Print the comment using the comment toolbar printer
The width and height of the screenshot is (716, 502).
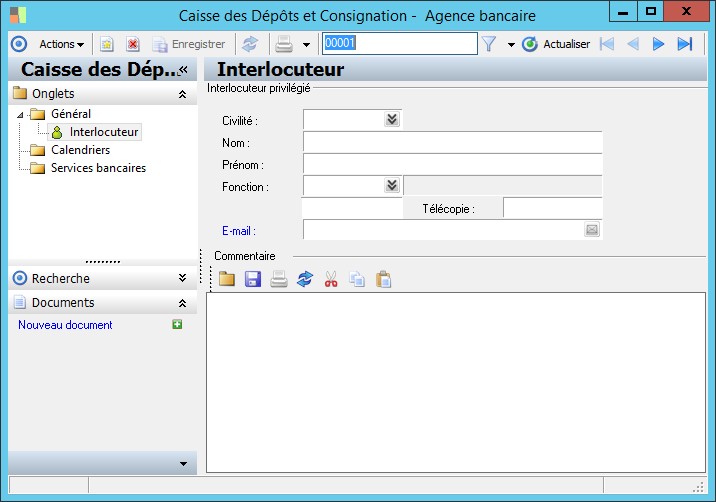279,279
